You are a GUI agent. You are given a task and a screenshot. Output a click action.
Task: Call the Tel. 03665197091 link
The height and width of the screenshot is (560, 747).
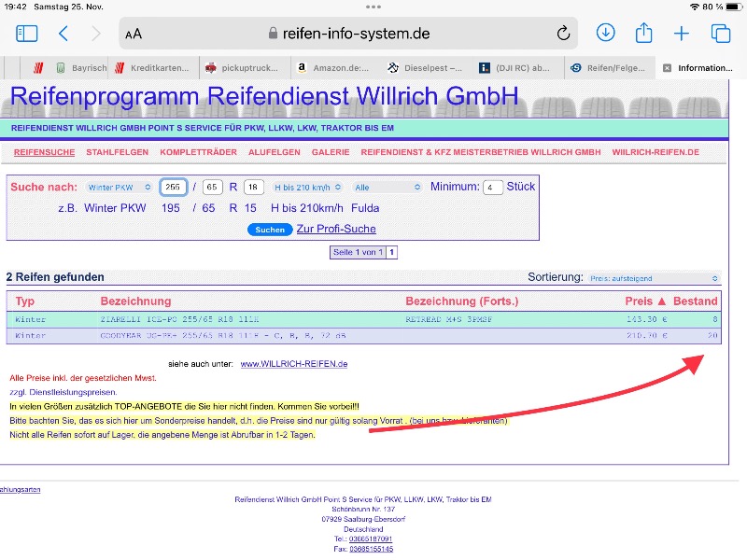[371, 539]
